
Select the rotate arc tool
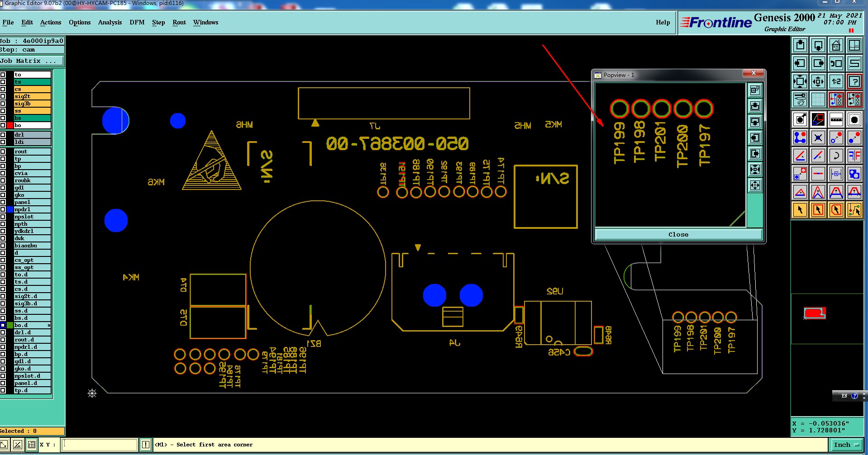pyautogui.click(x=836, y=156)
